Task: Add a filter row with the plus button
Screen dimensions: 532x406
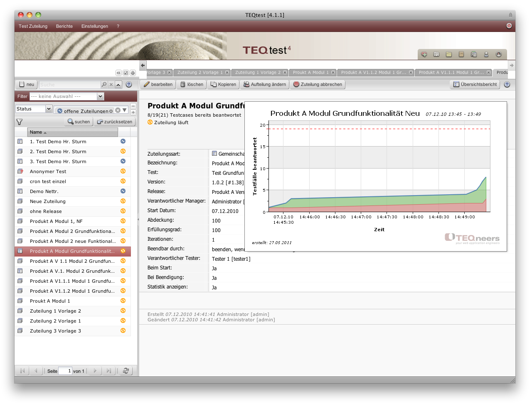Action: coord(133,113)
